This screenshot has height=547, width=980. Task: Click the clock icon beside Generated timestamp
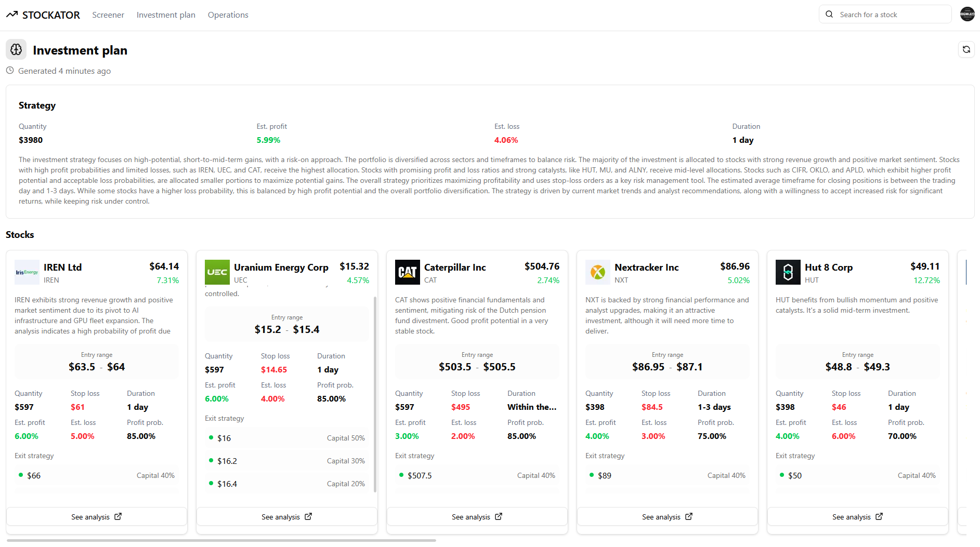point(10,71)
